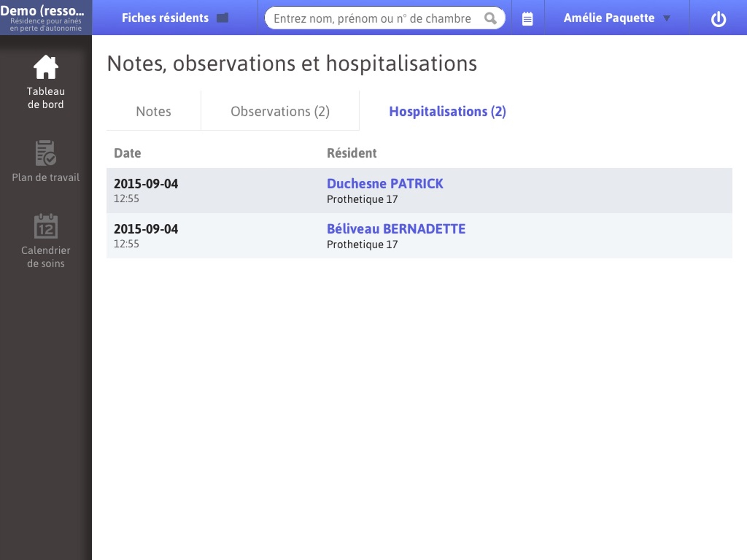Viewport: 747px width, 560px height.
Task: Open the Calendrier de soins calendar icon
Action: pyautogui.click(x=46, y=226)
